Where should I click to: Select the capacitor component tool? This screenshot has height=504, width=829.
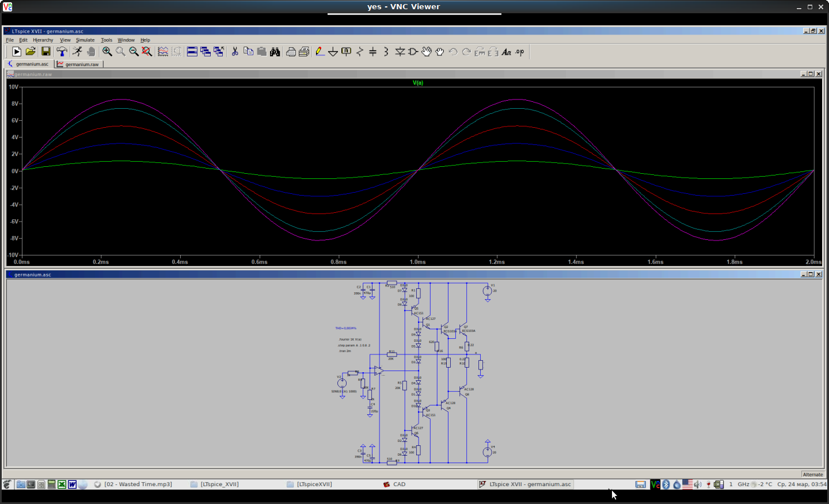tap(373, 52)
